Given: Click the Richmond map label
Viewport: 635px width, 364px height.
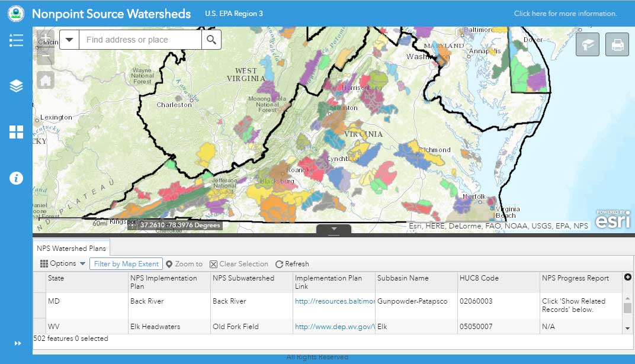Looking at the screenshot, I should [x=435, y=150].
